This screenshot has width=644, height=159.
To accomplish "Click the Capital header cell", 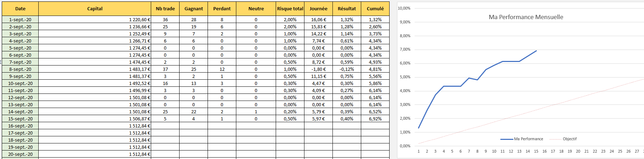I will coord(95,9).
